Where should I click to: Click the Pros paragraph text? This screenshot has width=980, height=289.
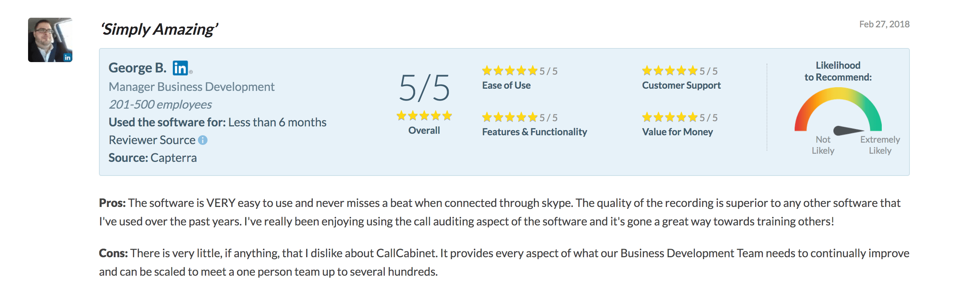500,212
